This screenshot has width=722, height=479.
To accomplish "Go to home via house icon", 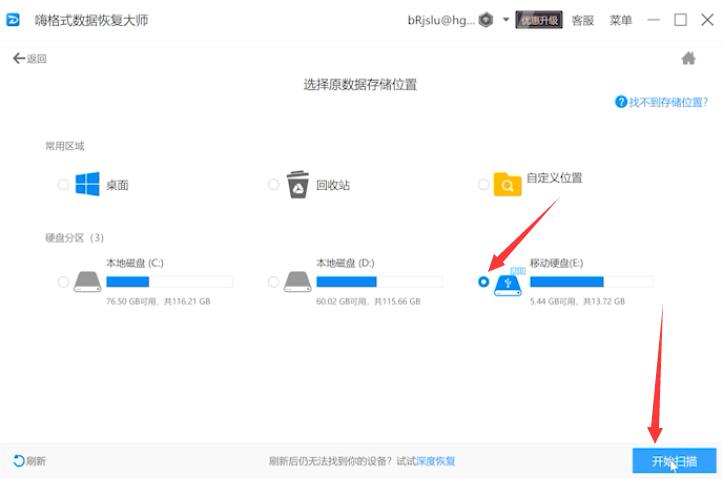I will (688, 58).
